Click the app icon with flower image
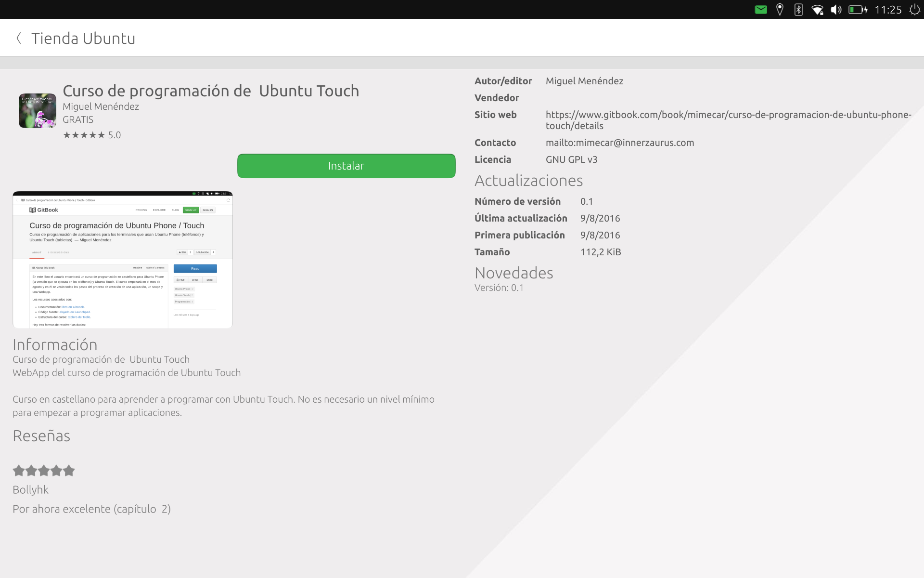This screenshot has height=578, width=924. (38, 111)
